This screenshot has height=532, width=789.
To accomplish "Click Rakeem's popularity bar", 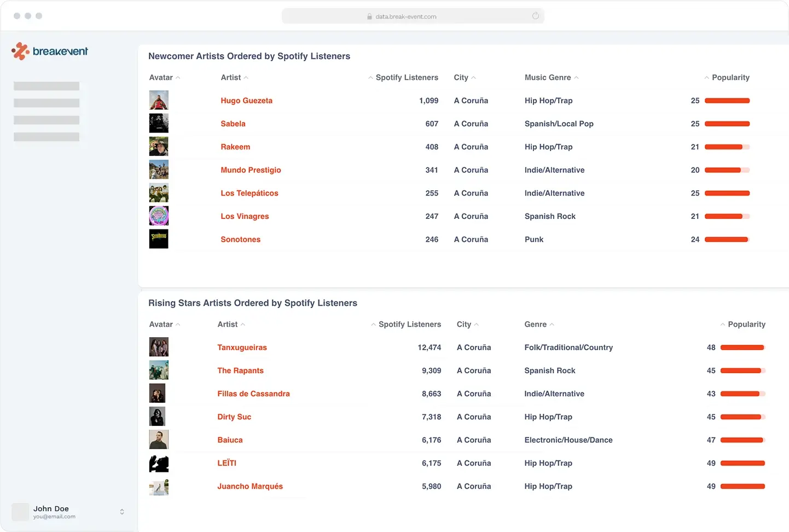I will pyautogui.click(x=727, y=147).
